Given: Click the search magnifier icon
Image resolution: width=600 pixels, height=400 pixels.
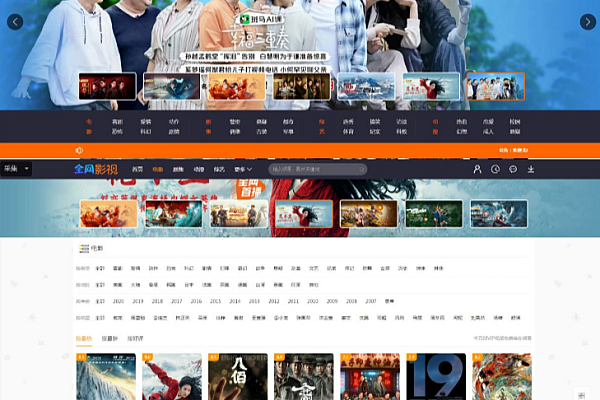Looking at the screenshot, I should [x=361, y=169].
